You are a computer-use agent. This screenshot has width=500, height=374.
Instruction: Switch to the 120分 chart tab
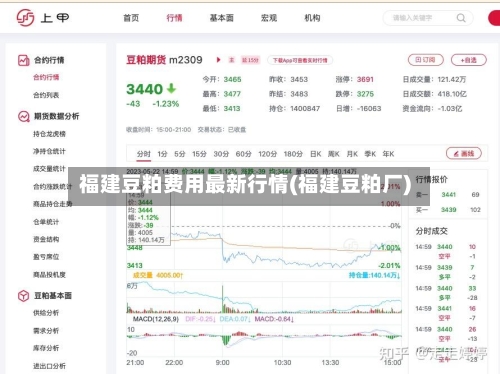[x=267, y=154]
